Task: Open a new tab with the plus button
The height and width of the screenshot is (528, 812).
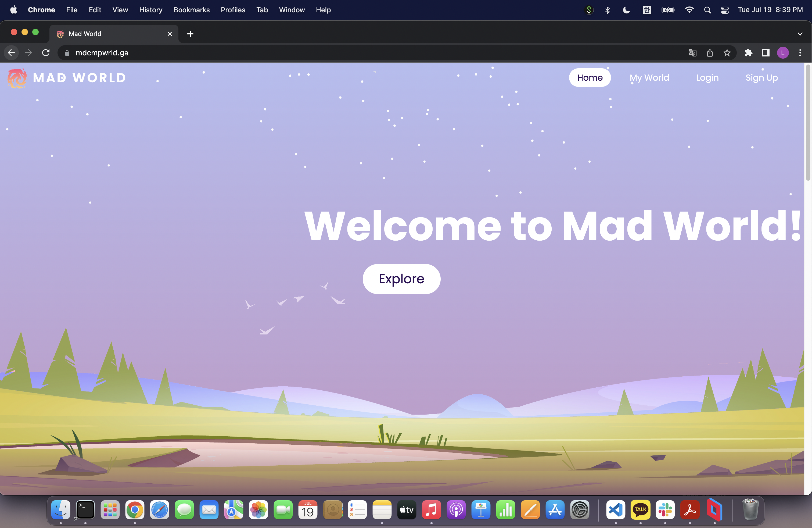Action: (191, 34)
